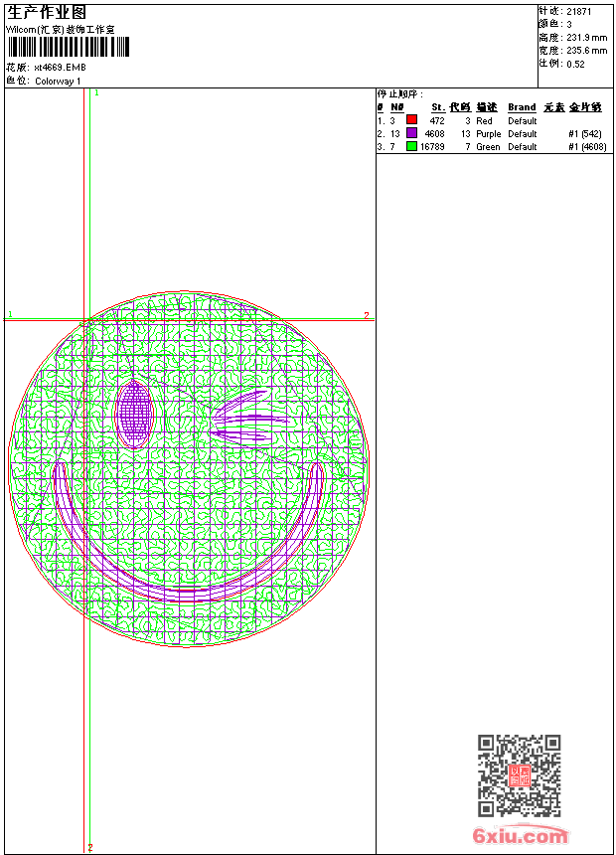The width and height of the screenshot is (616, 855).
Task: Click the green color swatch in row 3
Action: tap(411, 146)
